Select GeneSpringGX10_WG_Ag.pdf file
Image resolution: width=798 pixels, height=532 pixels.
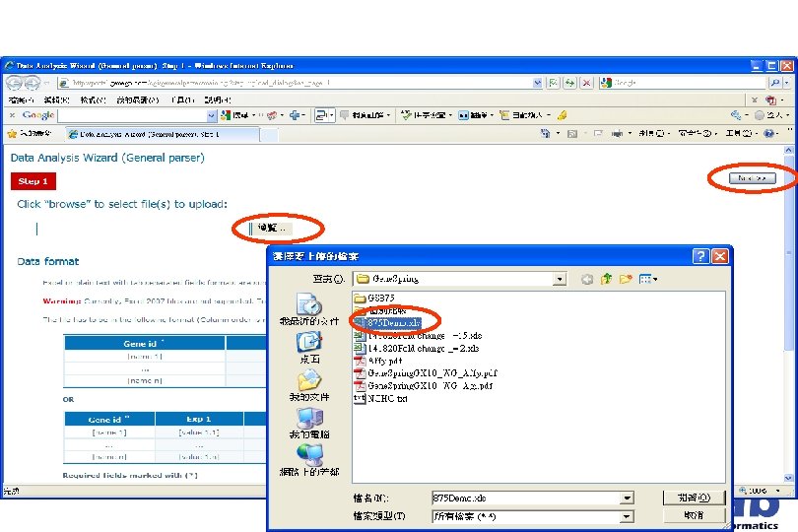coord(424,386)
